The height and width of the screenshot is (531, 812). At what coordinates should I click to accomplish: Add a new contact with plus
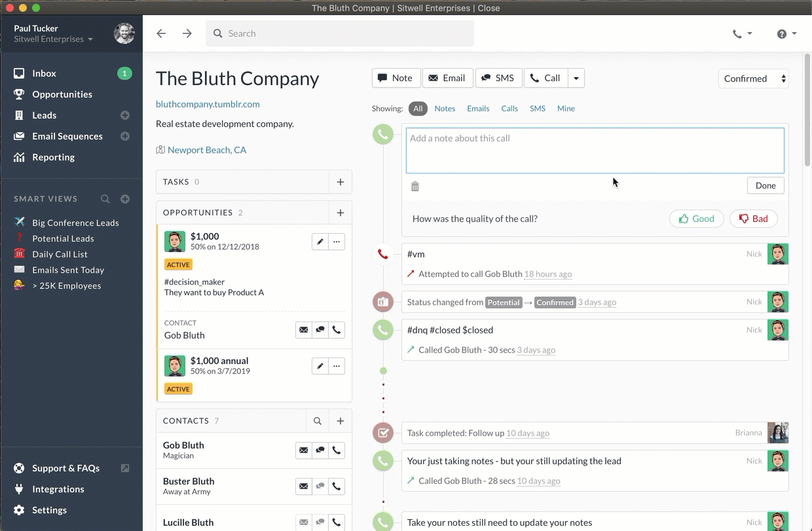(x=341, y=421)
